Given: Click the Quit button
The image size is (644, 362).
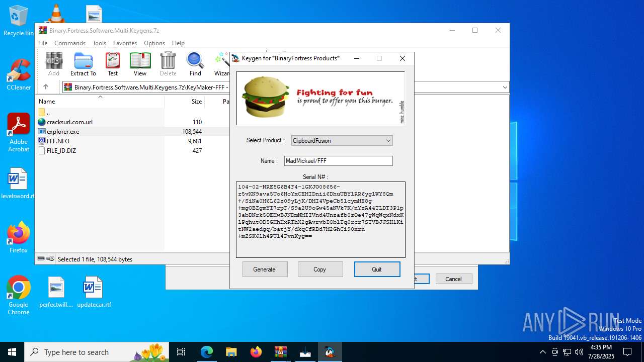Looking at the screenshot, I should (x=377, y=269).
